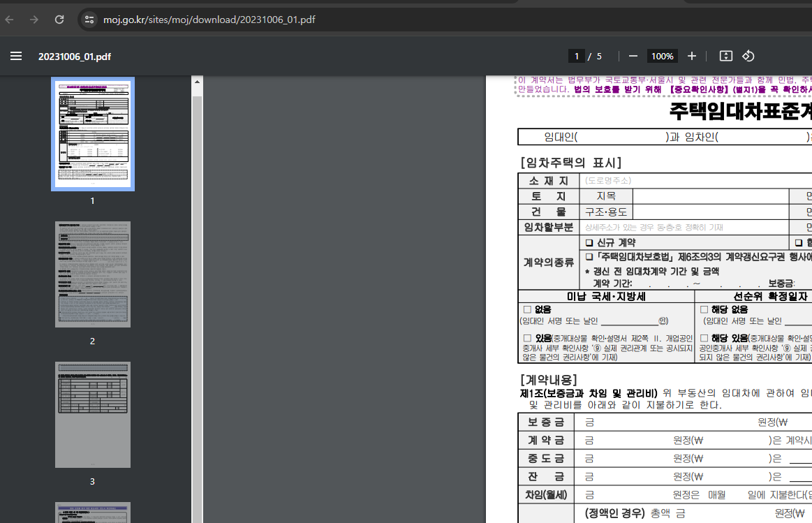Click the total page count 5

599,56
